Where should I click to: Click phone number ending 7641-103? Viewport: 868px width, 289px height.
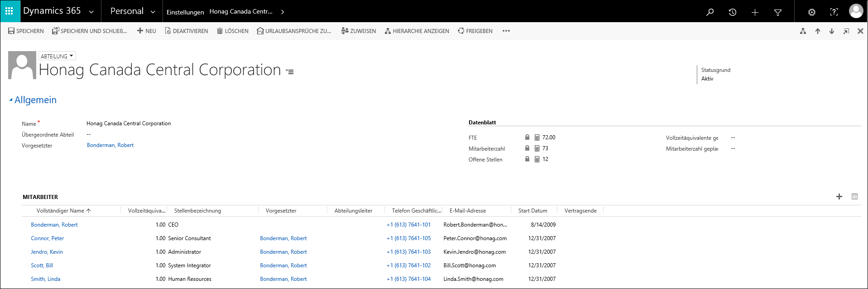tap(408, 252)
